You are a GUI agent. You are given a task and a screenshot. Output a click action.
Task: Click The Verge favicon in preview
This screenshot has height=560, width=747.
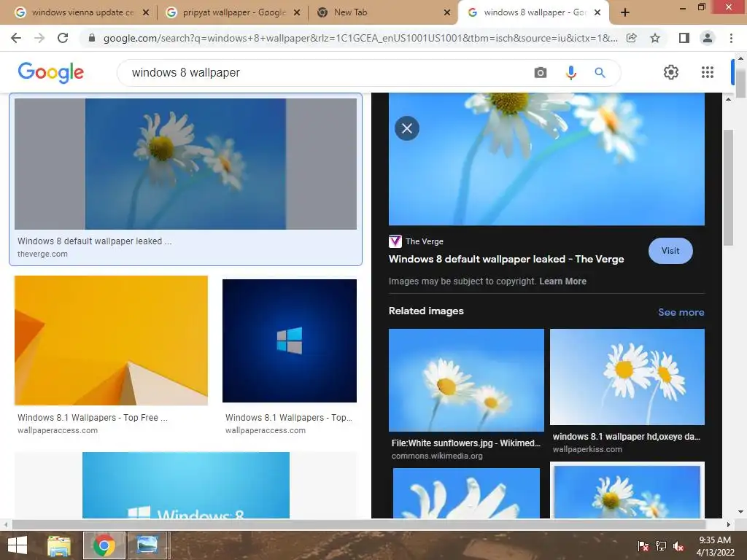pos(395,241)
